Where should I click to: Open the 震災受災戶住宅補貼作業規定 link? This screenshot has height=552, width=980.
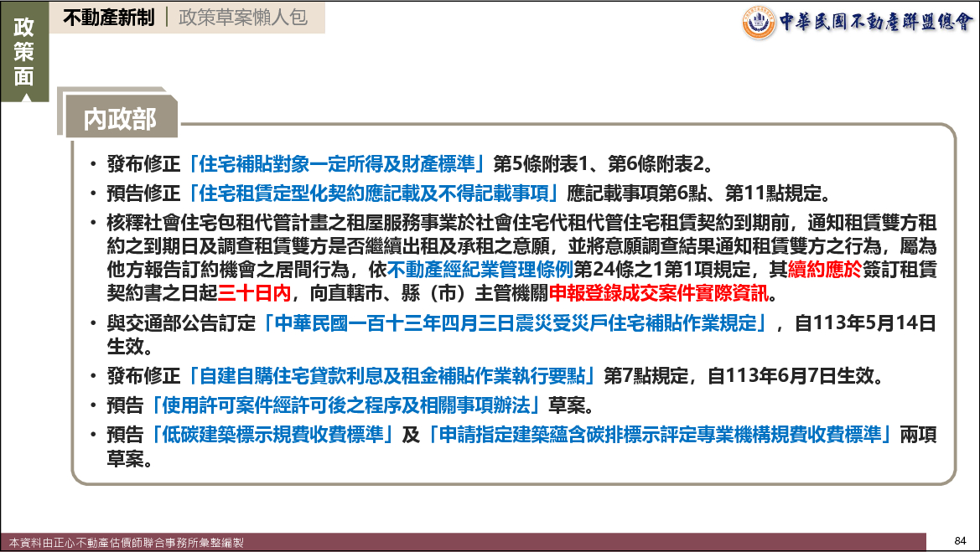point(513,323)
